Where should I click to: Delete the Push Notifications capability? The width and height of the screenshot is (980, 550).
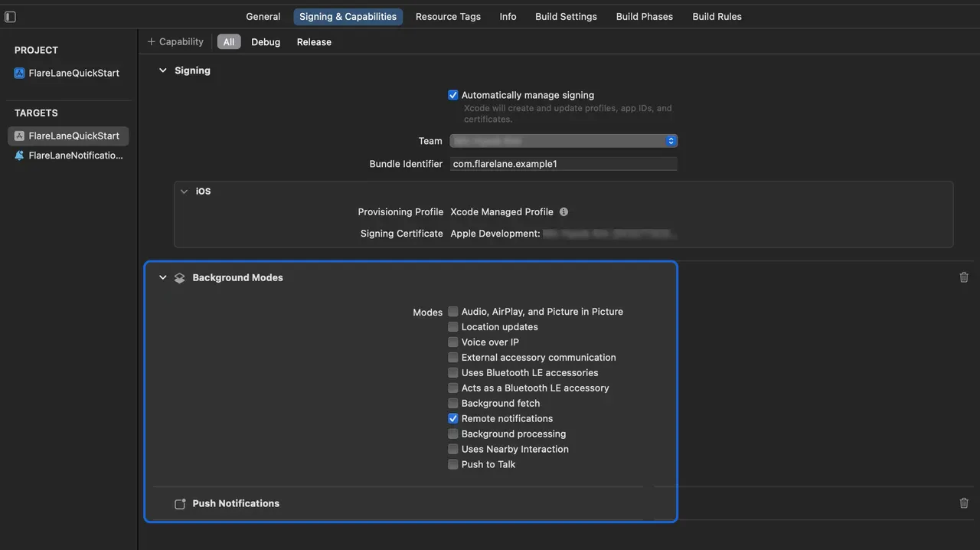(x=964, y=503)
